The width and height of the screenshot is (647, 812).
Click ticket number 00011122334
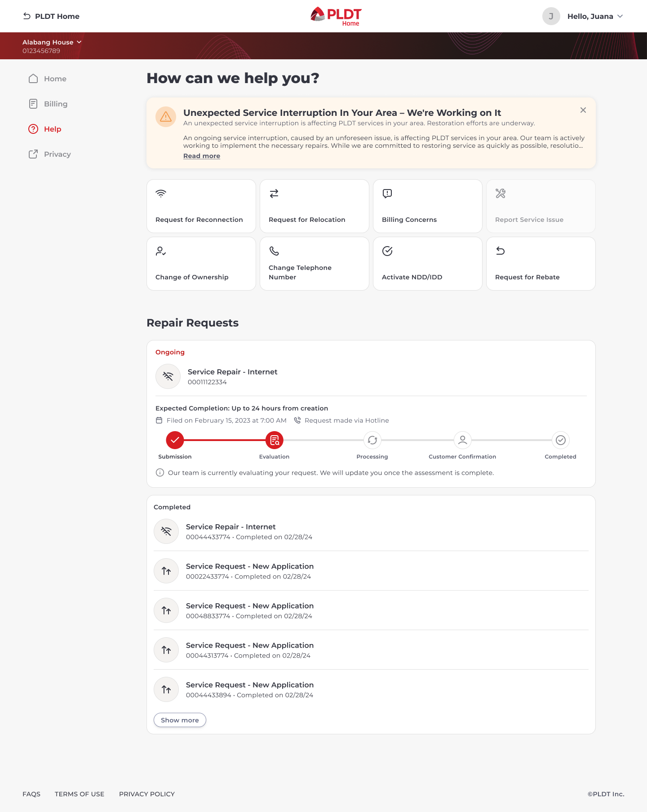pos(207,382)
